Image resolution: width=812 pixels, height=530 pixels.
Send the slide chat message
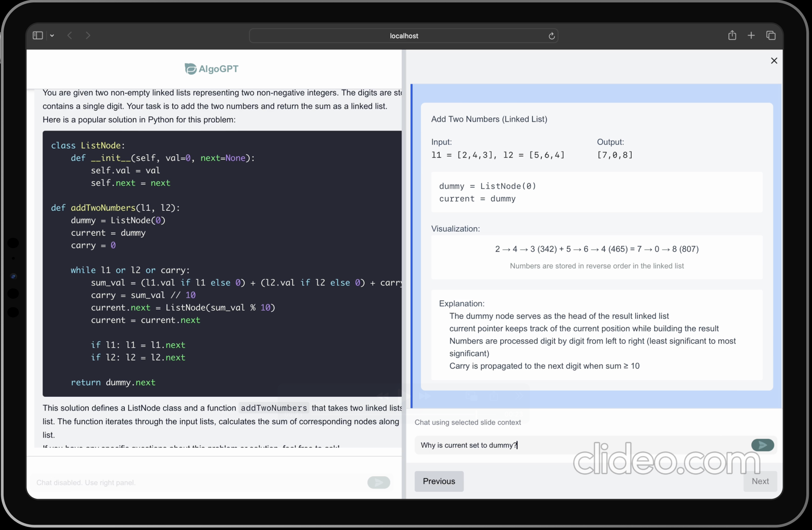762,445
